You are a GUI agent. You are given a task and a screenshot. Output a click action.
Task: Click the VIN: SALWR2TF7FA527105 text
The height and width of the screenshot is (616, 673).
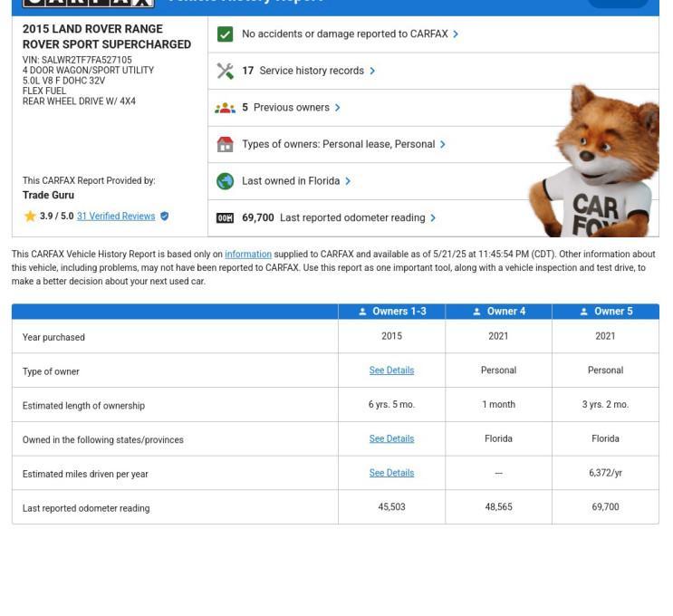pos(77,60)
